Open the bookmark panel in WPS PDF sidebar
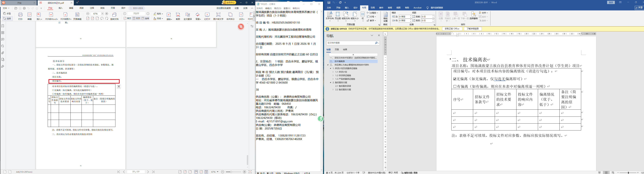 click(x=3, y=26)
